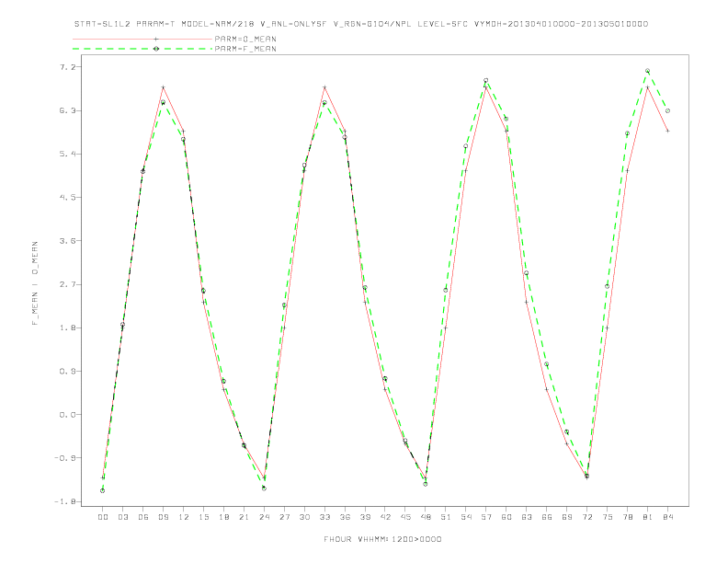Click the 24 forecast hour tick label

tap(264, 517)
